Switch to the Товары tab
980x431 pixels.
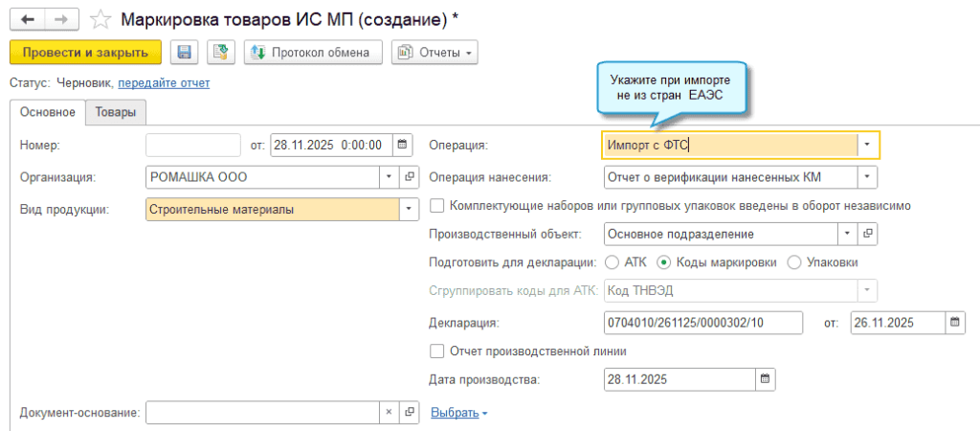click(x=115, y=113)
